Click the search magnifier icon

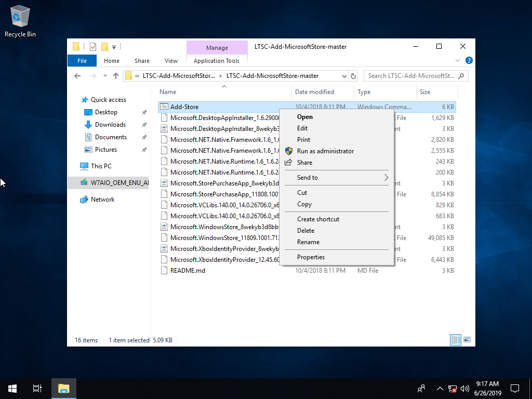click(461, 76)
